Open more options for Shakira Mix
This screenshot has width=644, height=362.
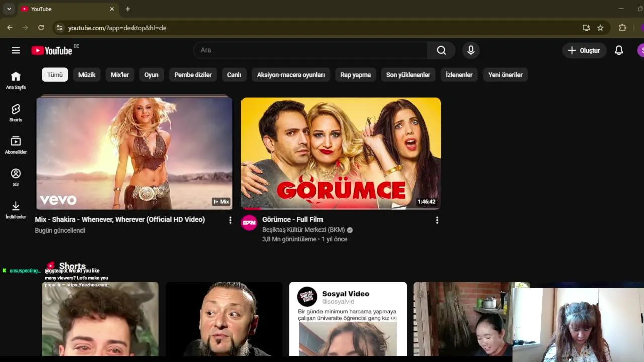pos(230,220)
